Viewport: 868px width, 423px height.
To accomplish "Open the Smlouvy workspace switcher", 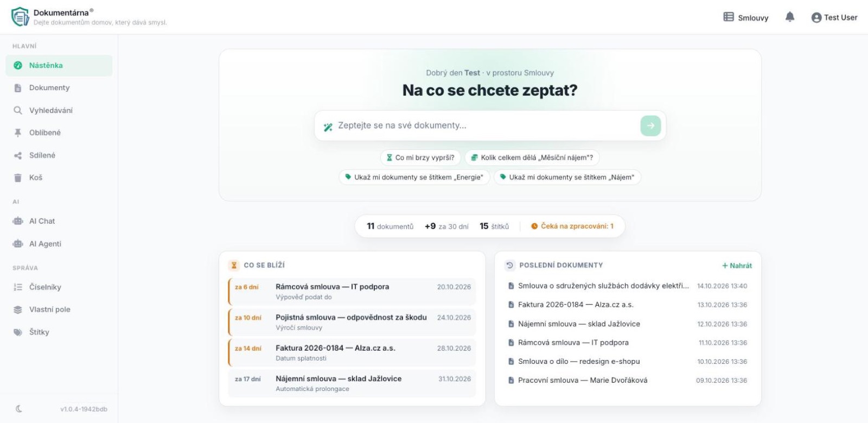I will tap(746, 17).
